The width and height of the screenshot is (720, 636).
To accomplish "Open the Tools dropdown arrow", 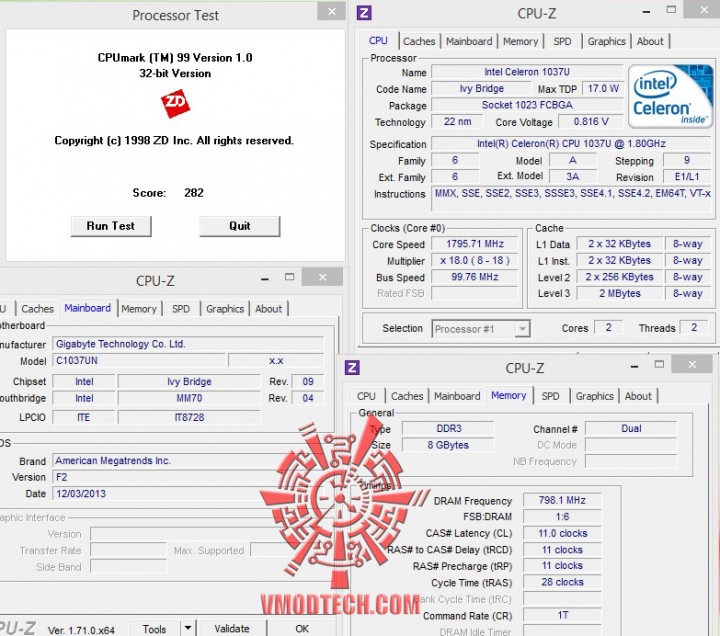I will [x=188, y=628].
